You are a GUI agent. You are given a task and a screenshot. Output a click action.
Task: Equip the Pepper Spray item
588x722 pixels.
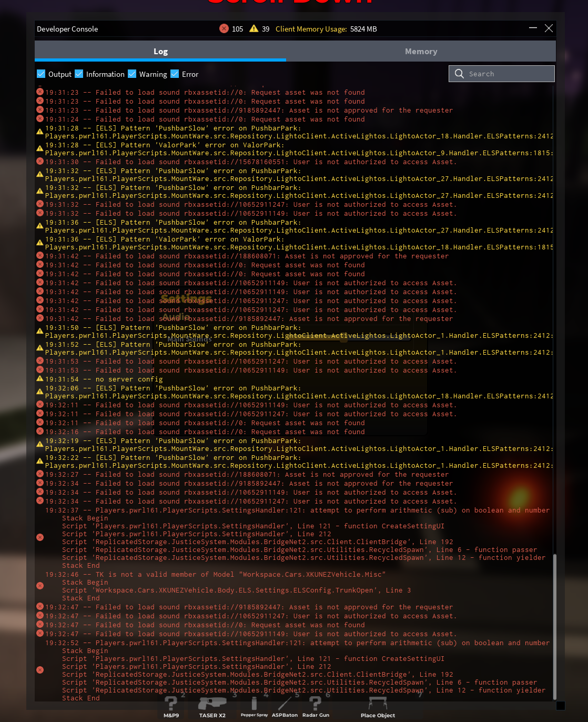click(254, 705)
